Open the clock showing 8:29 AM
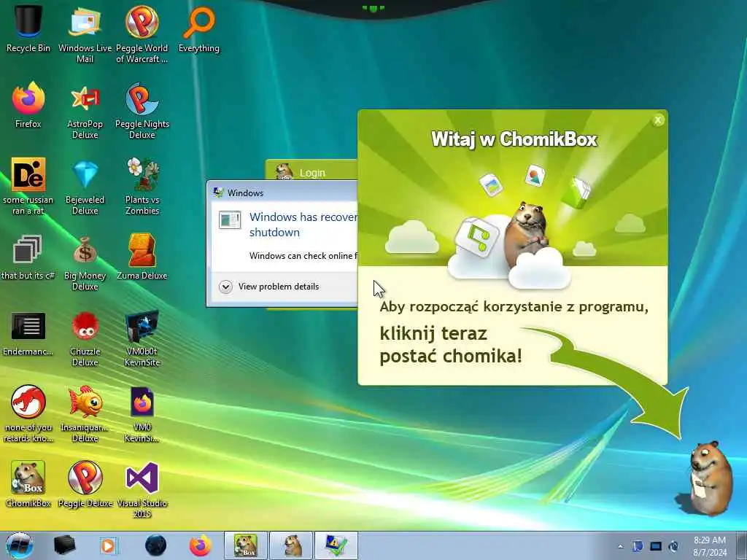Viewport: 747px width, 560px height. click(x=710, y=546)
